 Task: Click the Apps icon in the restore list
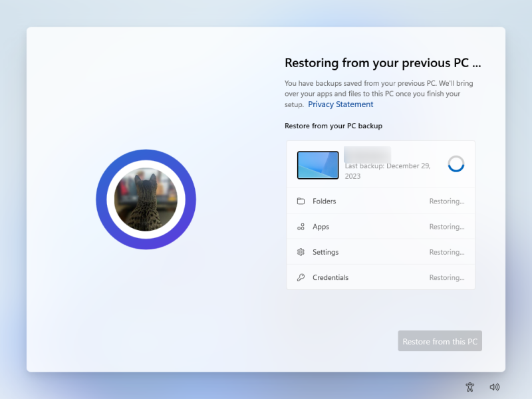[301, 227]
